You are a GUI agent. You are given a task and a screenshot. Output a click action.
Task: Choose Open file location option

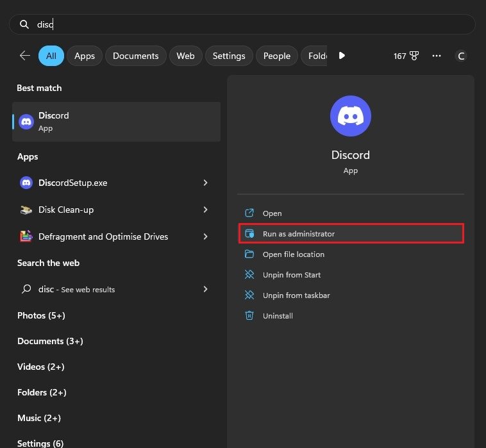coord(293,254)
